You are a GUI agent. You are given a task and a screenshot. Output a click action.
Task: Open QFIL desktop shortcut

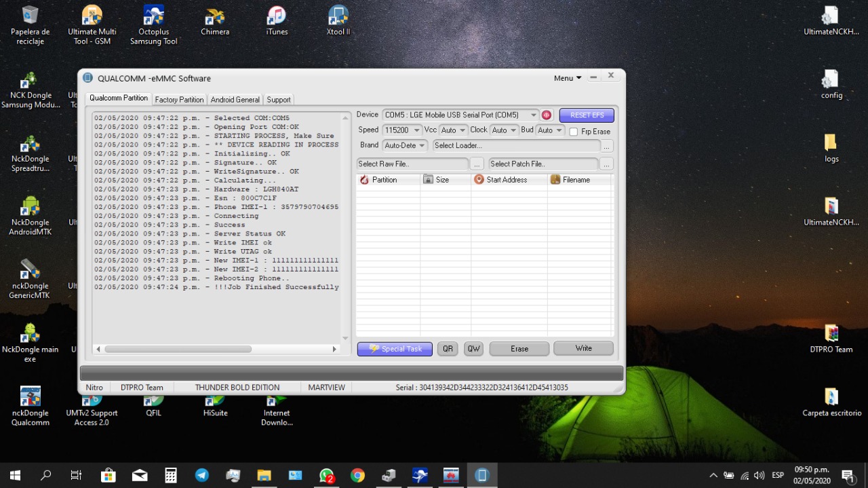point(154,406)
